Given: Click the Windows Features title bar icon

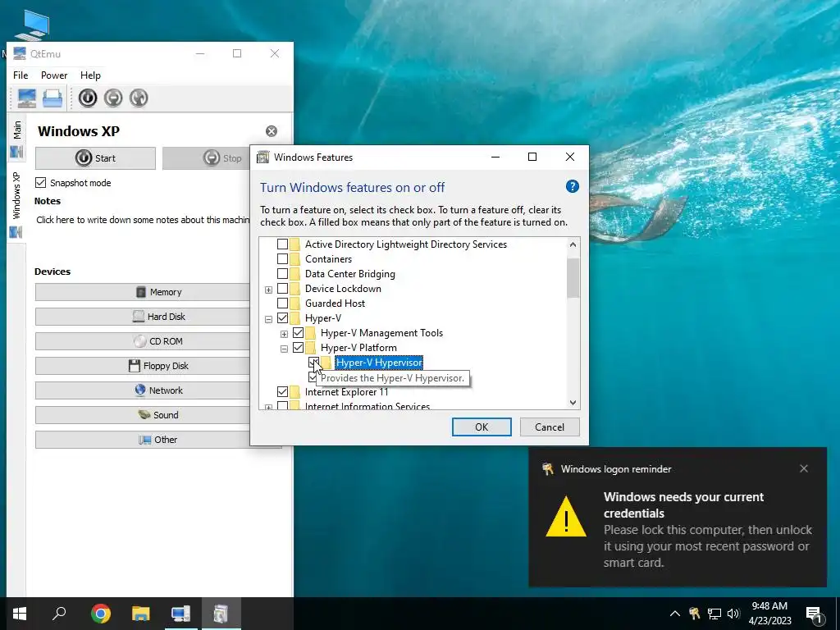Looking at the screenshot, I should tap(262, 157).
